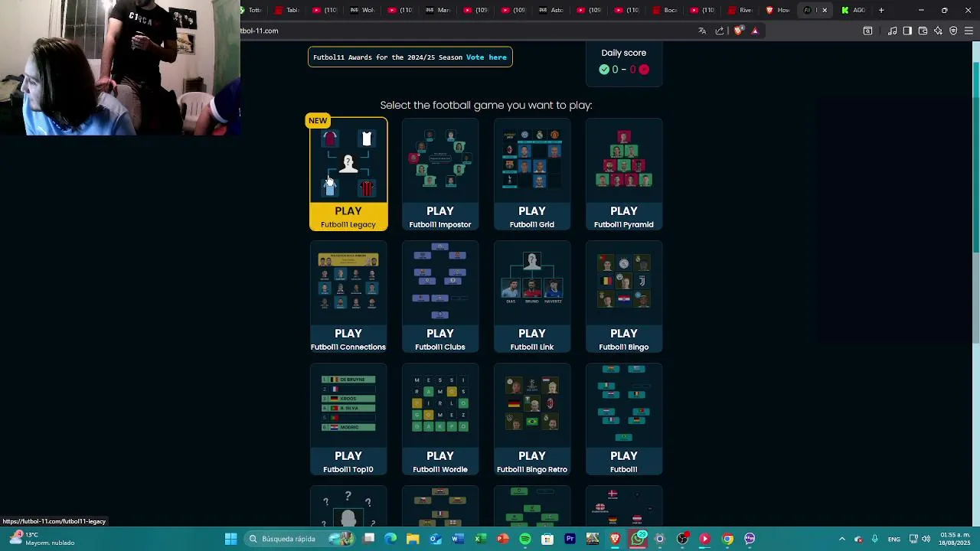This screenshot has width=980, height=551.
Task: Open Brave browser from the taskbar
Action: pos(615,539)
